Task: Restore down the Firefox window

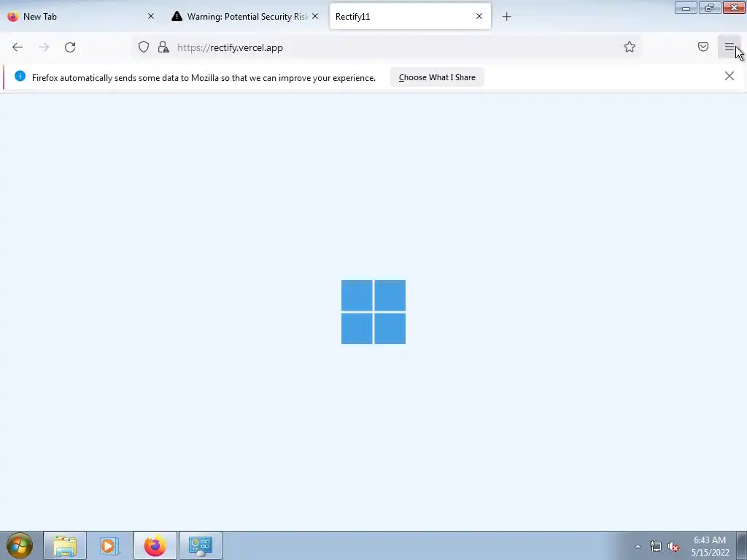Action: 710,7
